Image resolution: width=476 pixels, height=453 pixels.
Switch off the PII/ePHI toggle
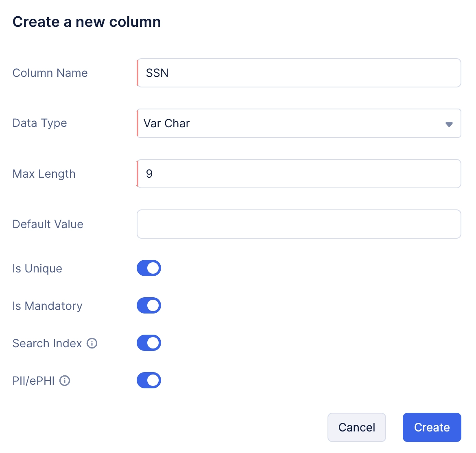149,381
